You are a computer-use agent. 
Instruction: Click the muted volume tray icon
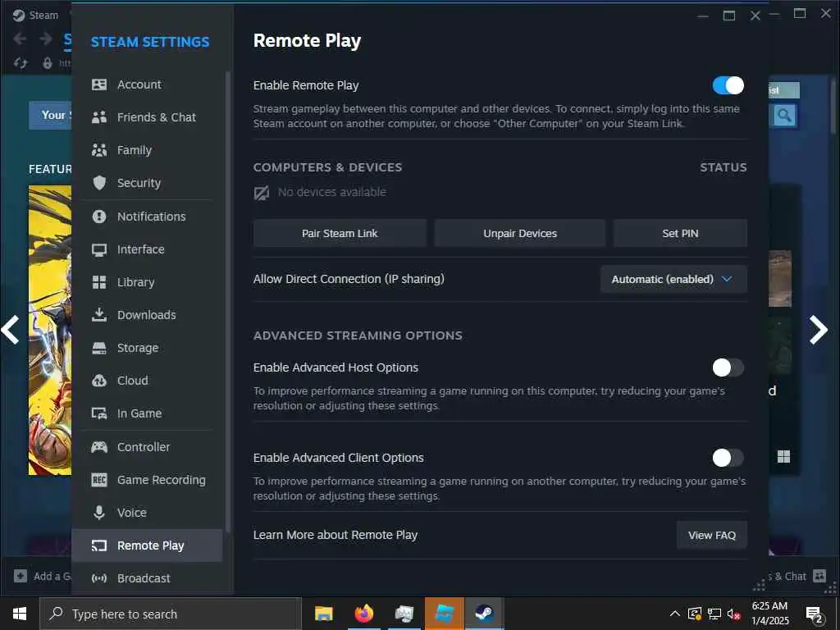pos(734,614)
